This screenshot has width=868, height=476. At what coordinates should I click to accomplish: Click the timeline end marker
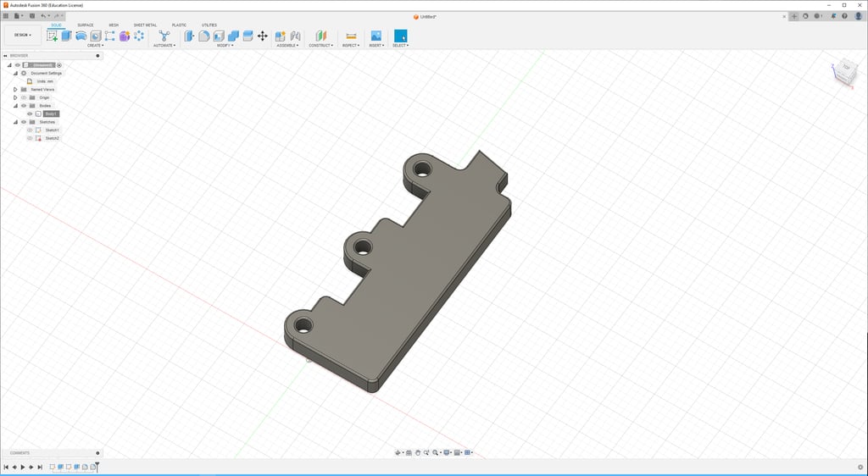[x=97, y=467]
